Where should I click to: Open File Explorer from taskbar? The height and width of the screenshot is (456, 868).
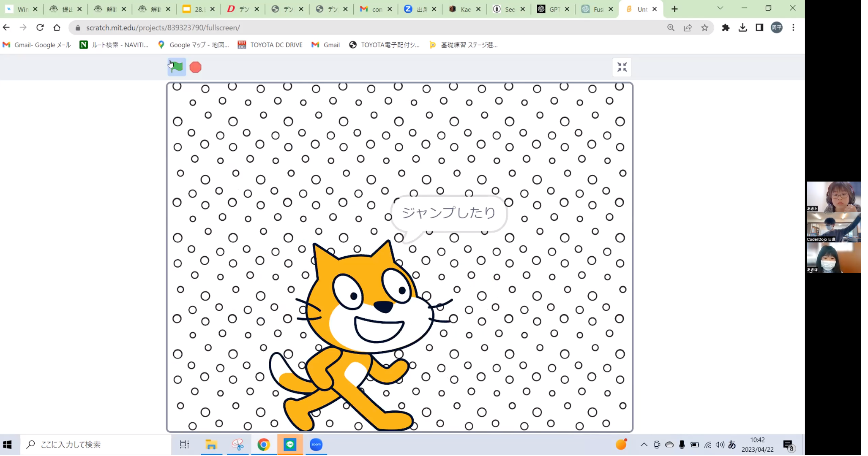211,445
